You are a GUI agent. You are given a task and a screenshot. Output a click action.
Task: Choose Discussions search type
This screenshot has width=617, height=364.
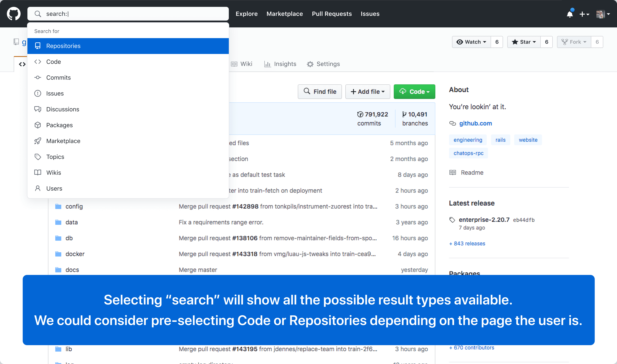(x=128, y=109)
